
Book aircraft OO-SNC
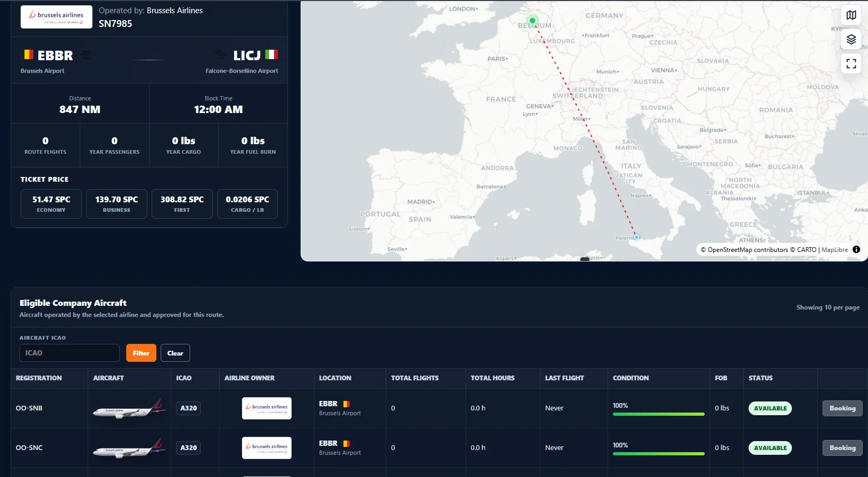[843, 448]
